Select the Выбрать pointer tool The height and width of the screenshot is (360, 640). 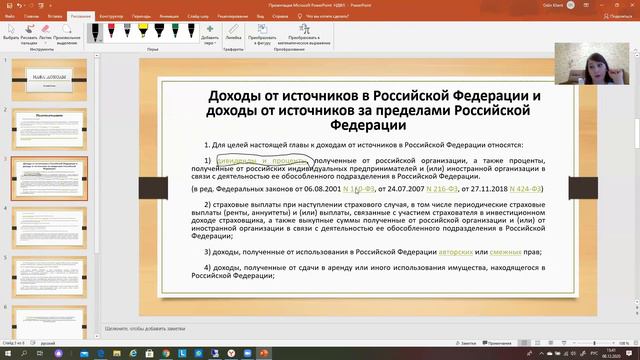click(x=11, y=32)
